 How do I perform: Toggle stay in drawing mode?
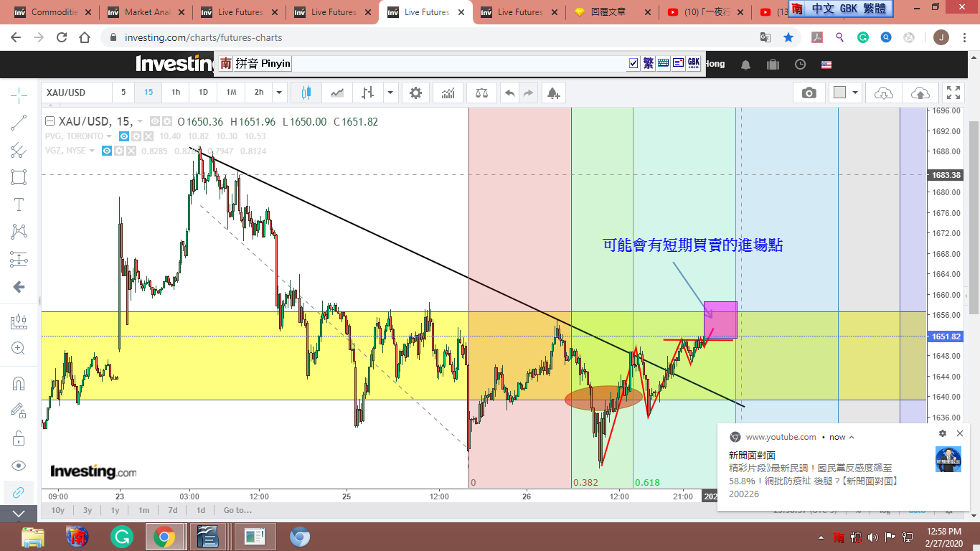pos(19,410)
